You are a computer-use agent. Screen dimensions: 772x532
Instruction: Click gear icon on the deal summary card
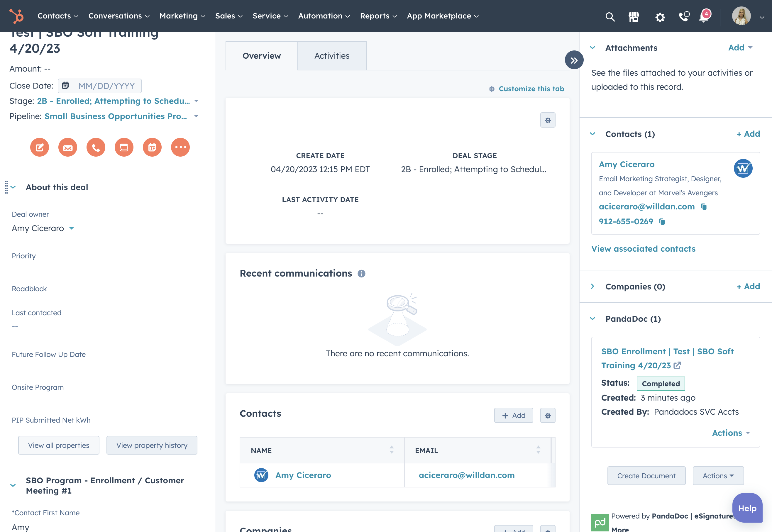click(548, 120)
